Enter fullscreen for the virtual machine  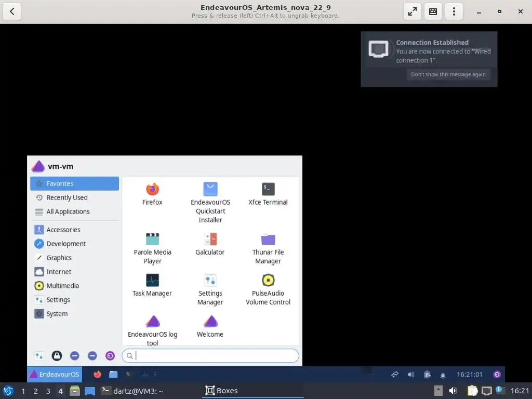(x=412, y=11)
